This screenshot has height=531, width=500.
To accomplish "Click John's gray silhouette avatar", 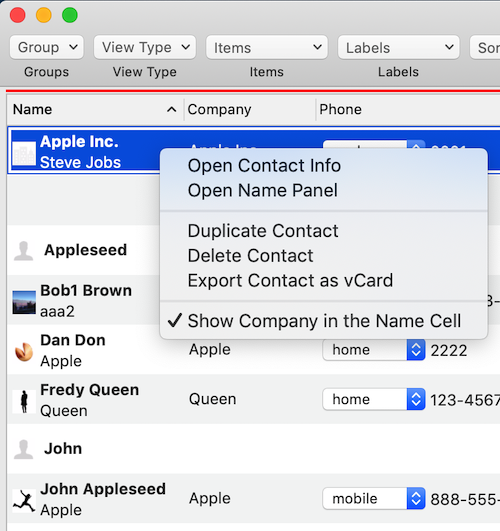I will pyautogui.click(x=23, y=449).
